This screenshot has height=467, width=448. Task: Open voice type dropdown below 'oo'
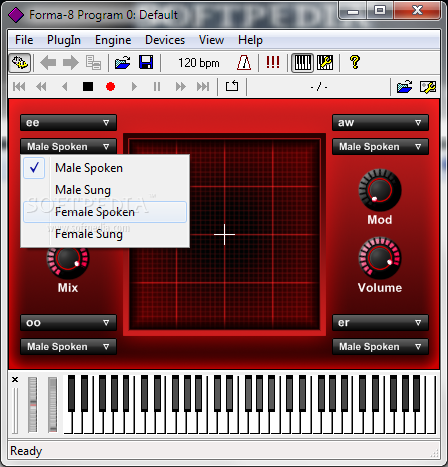pos(68,346)
